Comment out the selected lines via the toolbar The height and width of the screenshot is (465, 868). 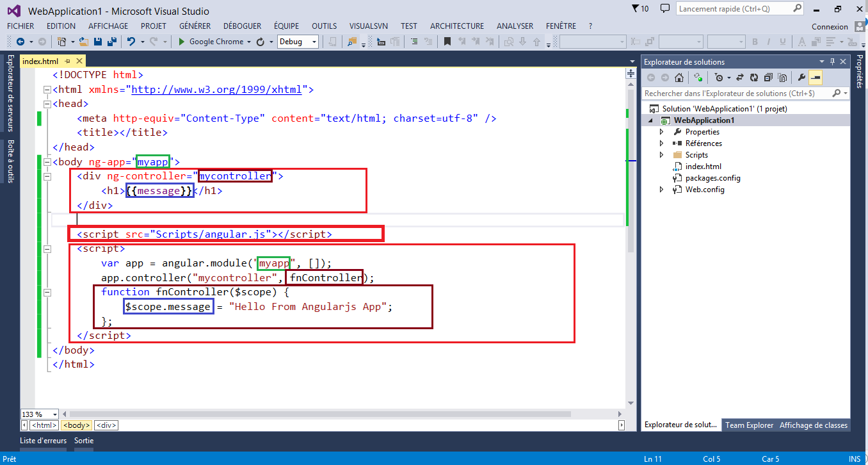coord(414,42)
